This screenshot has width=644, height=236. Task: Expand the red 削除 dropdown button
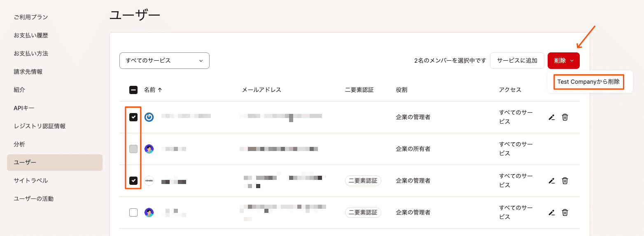coord(564,61)
